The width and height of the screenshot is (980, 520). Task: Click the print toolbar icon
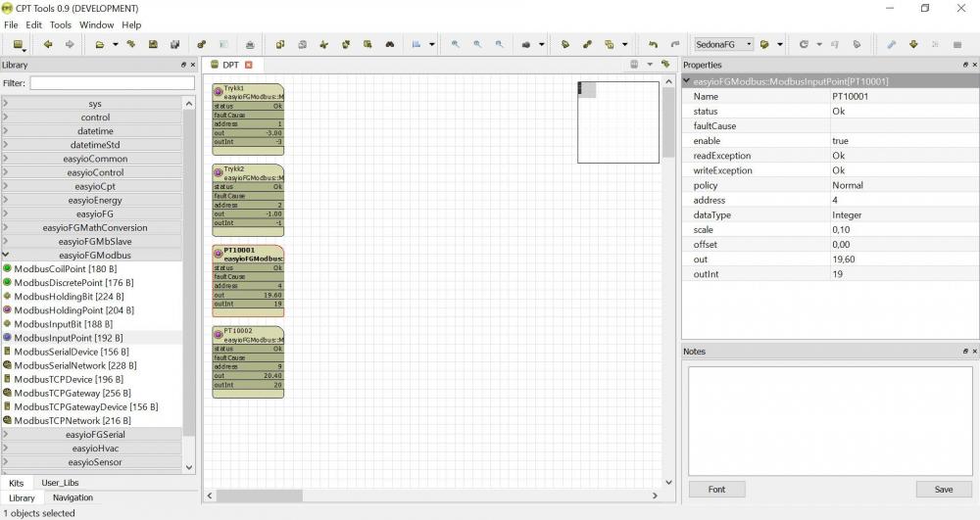pyautogui.click(x=250, y=44)
